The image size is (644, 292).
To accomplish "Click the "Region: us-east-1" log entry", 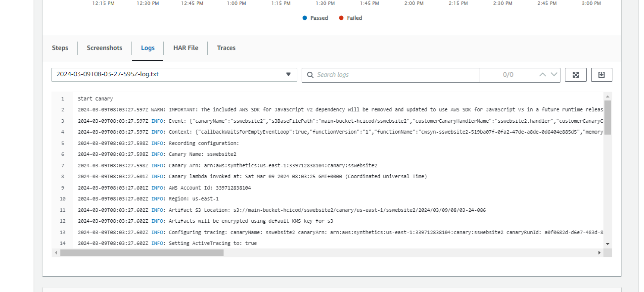I will coord(193,199).
